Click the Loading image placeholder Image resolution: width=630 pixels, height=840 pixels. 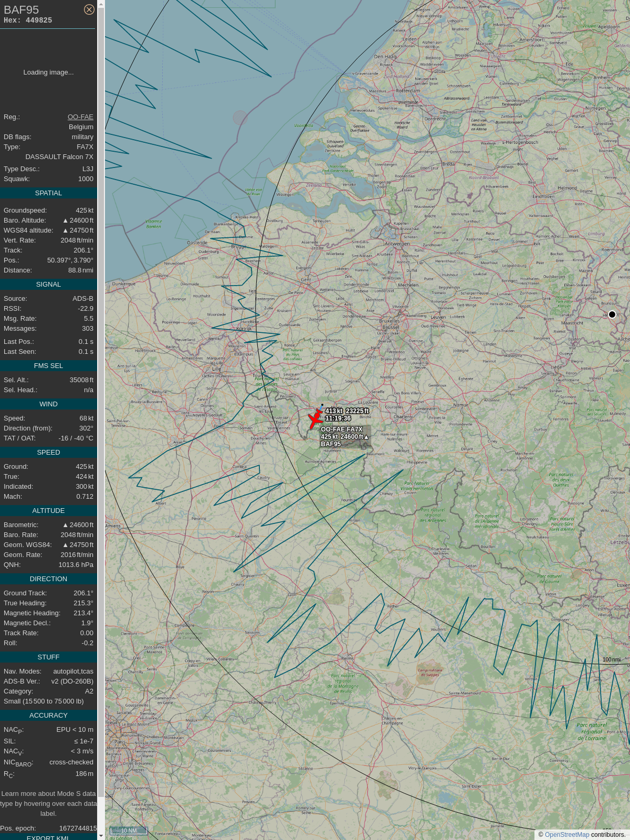coord(48,72)
